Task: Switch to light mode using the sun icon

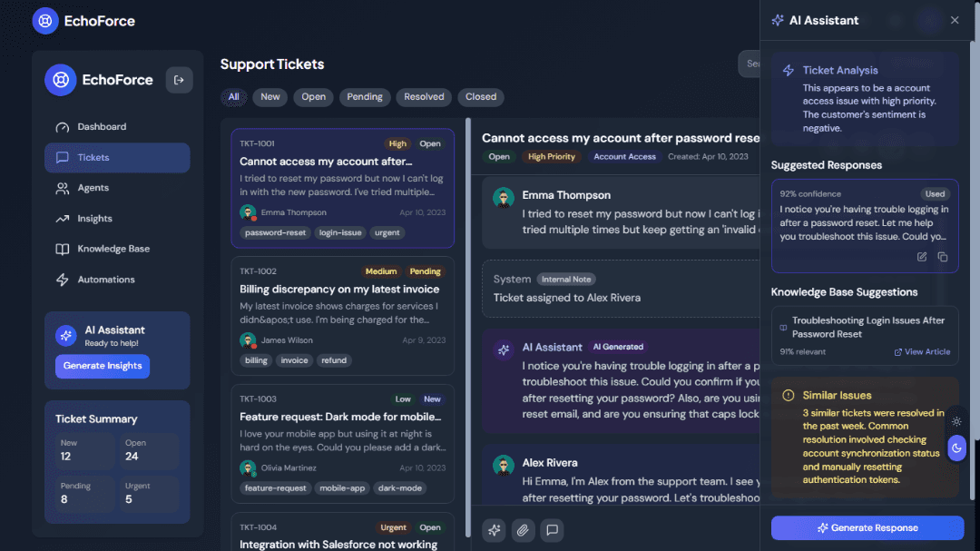Action: 956,421
